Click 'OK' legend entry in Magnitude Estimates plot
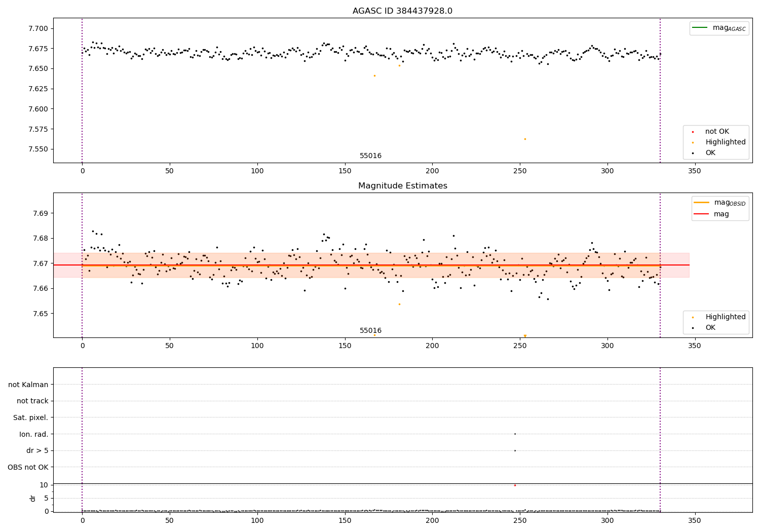760x532 pixels. pyautogui.click(x=704, y=328)
